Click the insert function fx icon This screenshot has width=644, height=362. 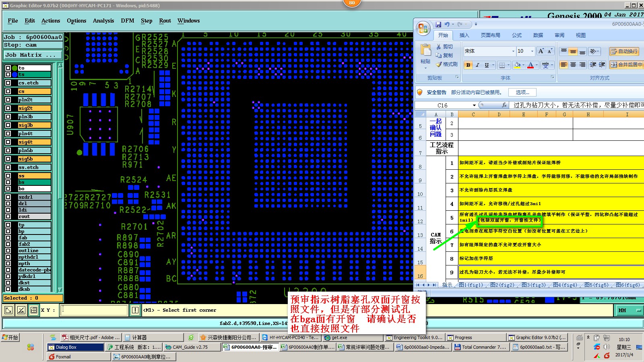pos(504,105)
